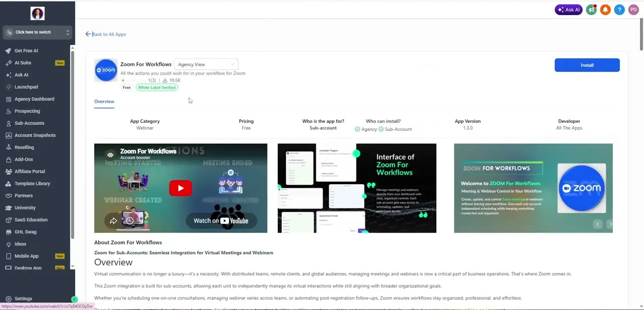This screenshot has width=644, height=310.
Task: Click the University graduation cap icon
Action: pos(9,208)
